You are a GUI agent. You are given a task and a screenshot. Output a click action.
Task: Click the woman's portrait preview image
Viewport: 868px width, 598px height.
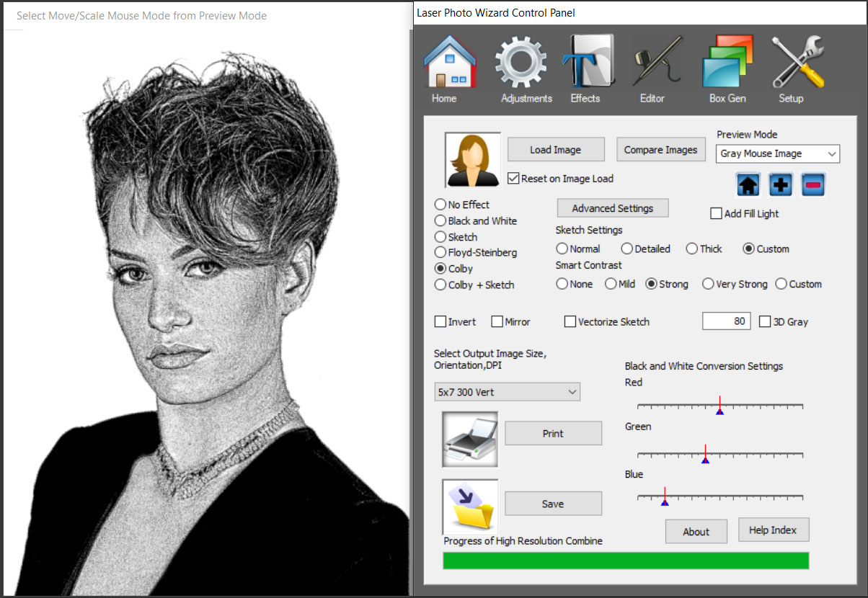pos(206,313)
